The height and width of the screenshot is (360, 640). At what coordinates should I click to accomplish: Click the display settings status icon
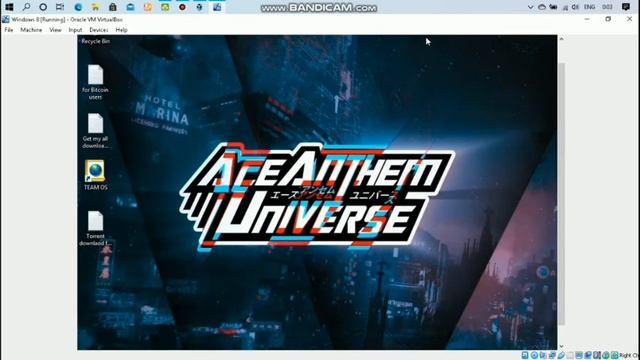point(579,355)
